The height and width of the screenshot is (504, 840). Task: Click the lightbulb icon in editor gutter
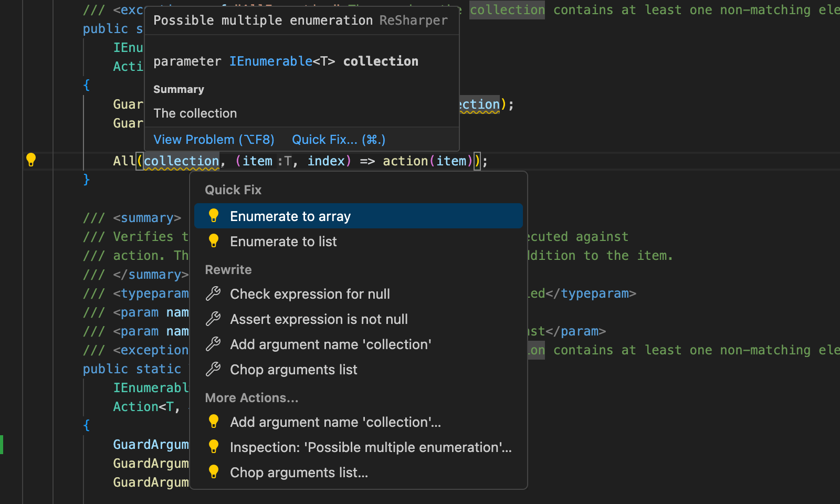31,160
